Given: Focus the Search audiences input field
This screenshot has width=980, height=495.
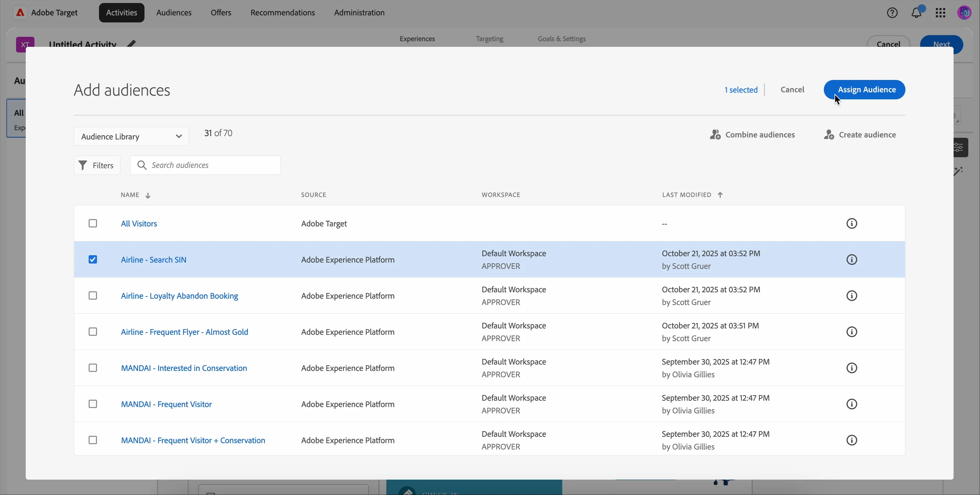Looking at the screenshot, I should [205, 165].
